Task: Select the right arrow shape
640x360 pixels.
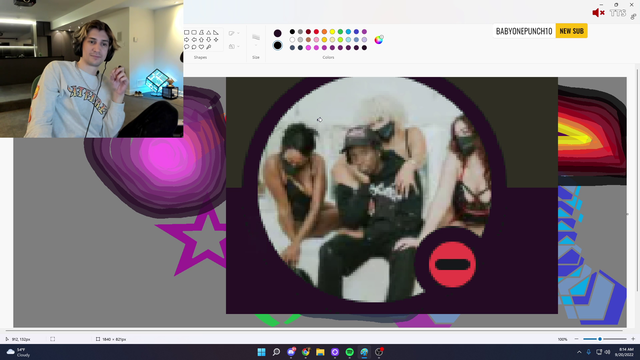Action: pos(187,40)
